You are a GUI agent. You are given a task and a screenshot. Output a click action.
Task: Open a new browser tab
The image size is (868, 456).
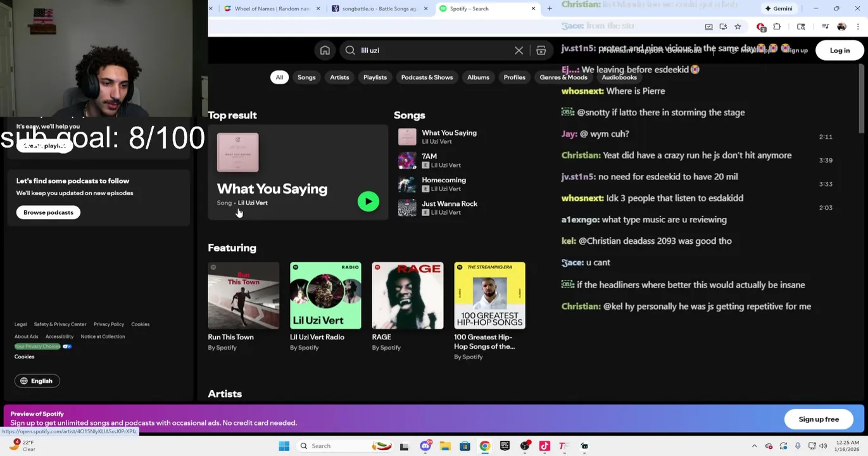[549, 9]
